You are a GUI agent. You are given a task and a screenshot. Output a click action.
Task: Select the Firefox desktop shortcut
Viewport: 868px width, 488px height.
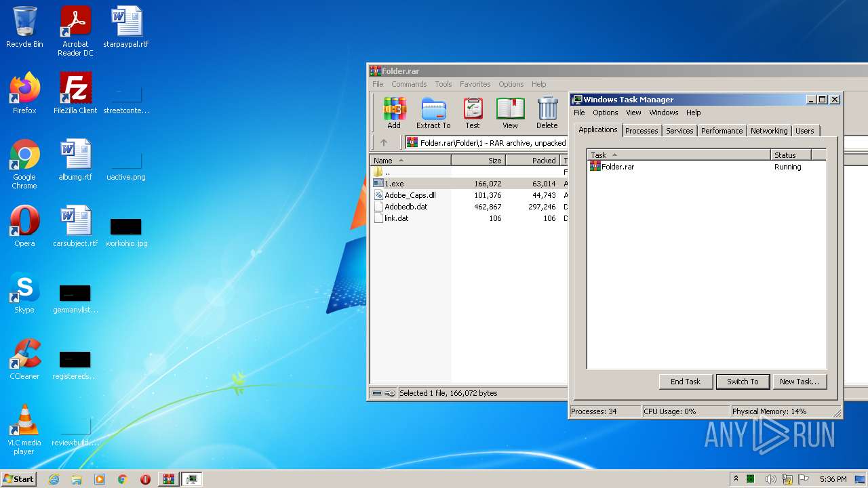coord(24,94)
